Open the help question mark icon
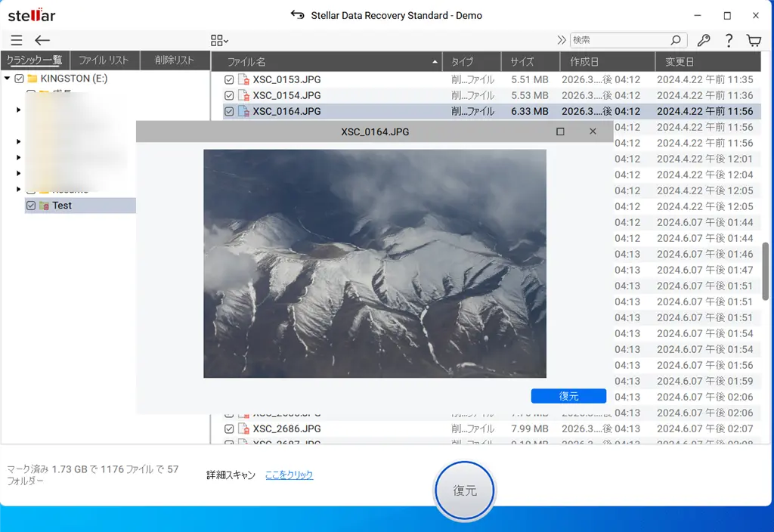The image size is (774, 532). pyautogui.click(x=729, y=40)
